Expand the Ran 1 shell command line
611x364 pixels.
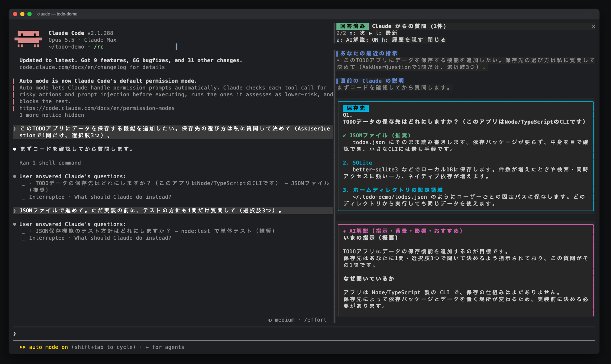pyautogui.click(x=50, y=163)
